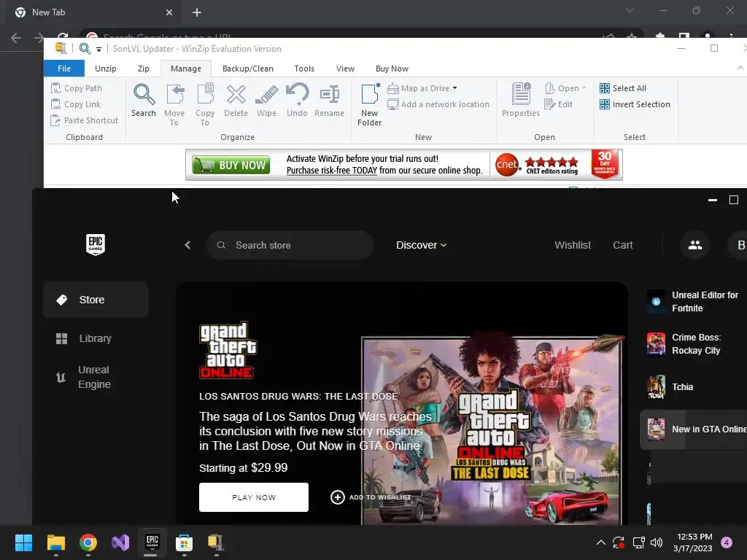The image size is (747, 560).
Task: Click the Epic Games logo in launcher
Action: click(x=96, y=245)
